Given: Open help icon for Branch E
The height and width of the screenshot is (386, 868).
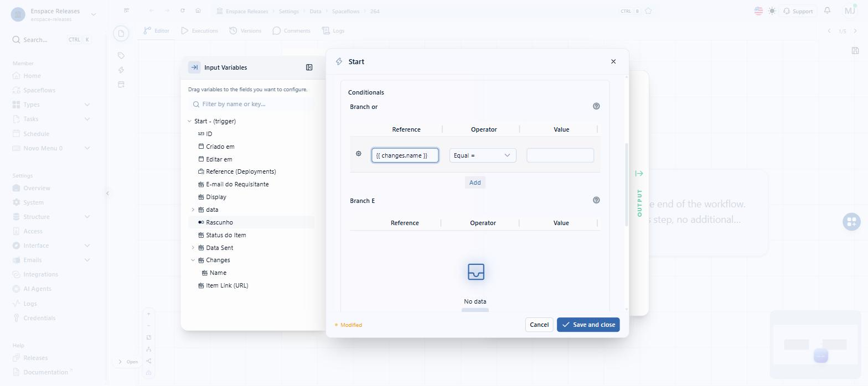Looking at the screenshot, I should coord(596,200).
